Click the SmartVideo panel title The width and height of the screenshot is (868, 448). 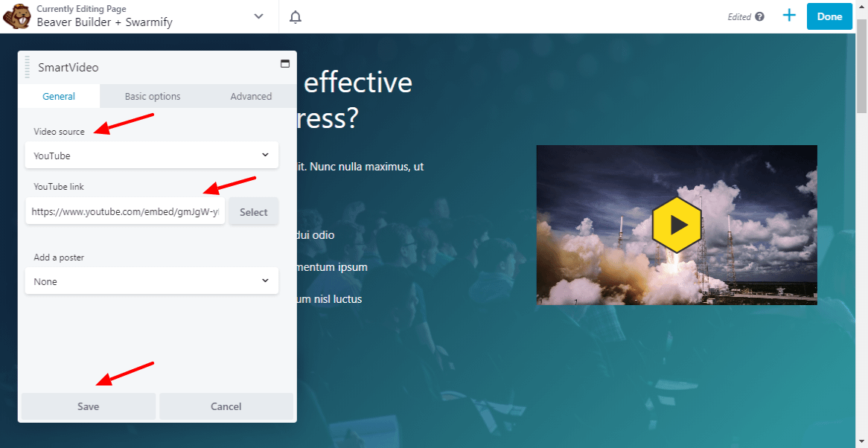(x=68, y=68)
